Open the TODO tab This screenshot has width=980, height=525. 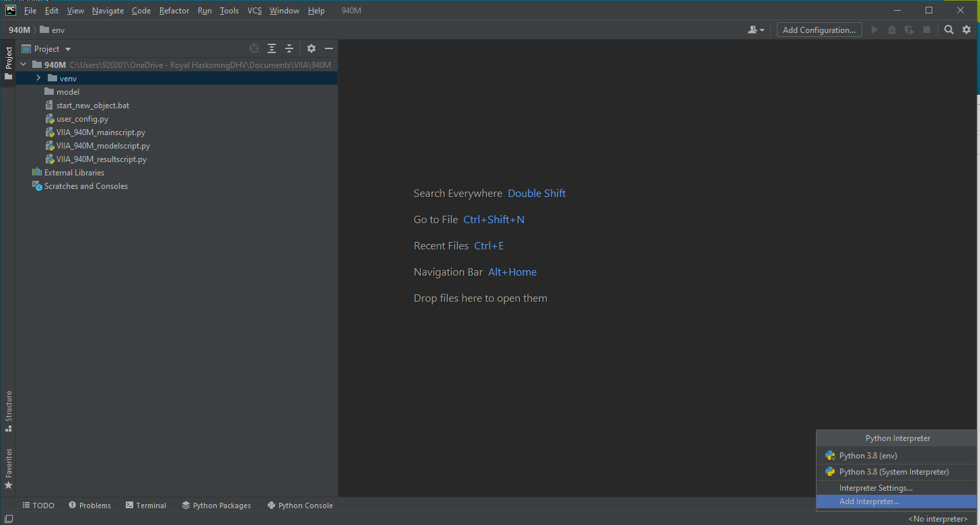click(x=38, y=506)
